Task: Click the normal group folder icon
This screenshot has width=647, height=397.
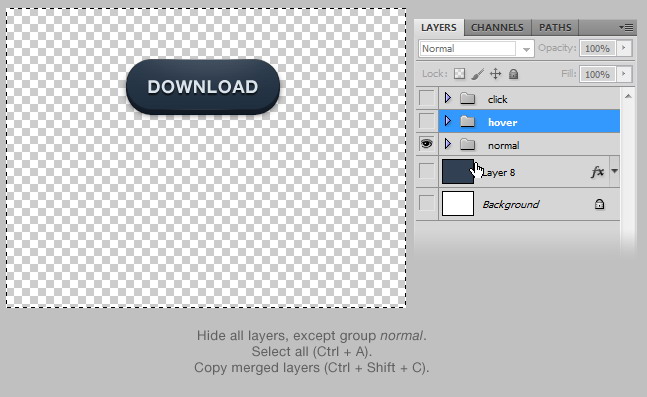Action: 468,144
